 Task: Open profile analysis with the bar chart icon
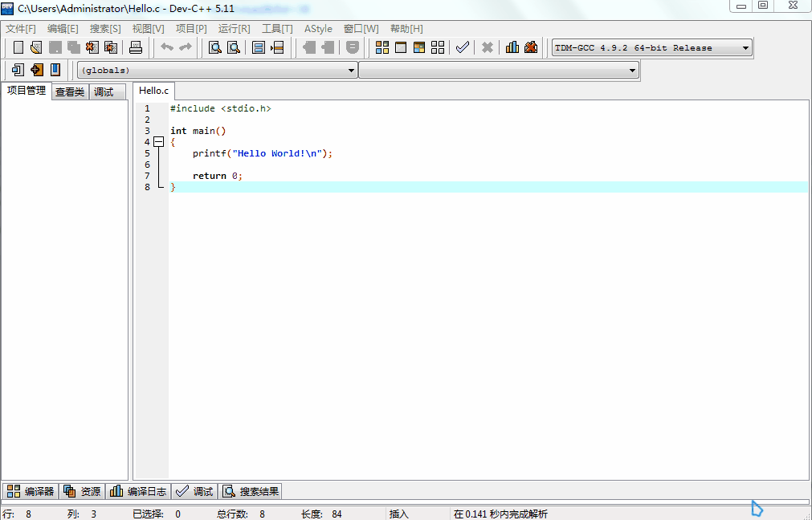(512, 47)
